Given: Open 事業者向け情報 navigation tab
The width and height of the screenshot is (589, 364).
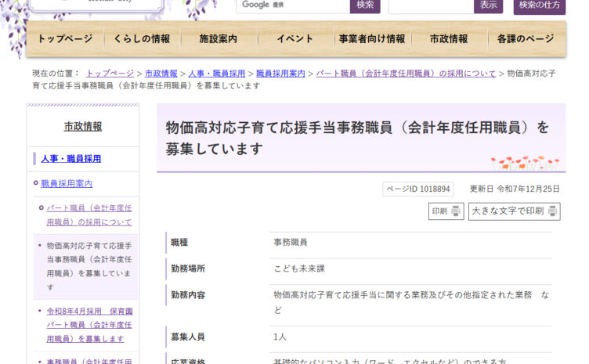Looking at the screenshot, I should (x=372, y=39).
